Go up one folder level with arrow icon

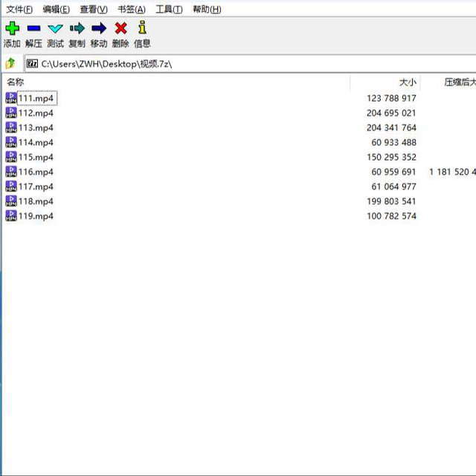point(10,64)
